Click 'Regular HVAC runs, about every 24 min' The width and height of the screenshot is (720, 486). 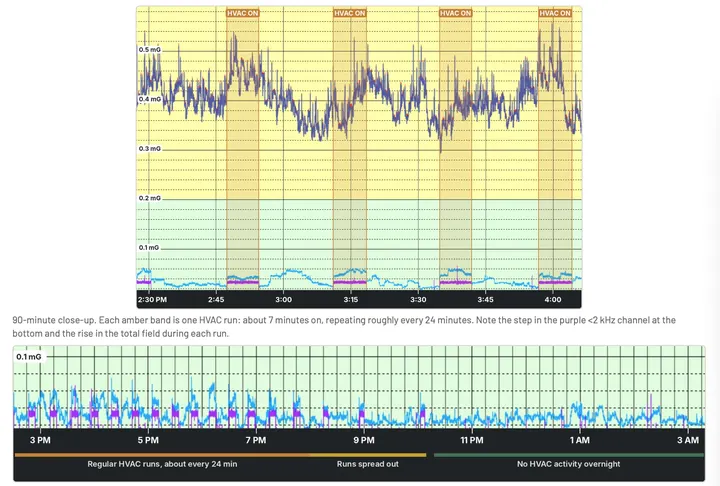point(163,464)
